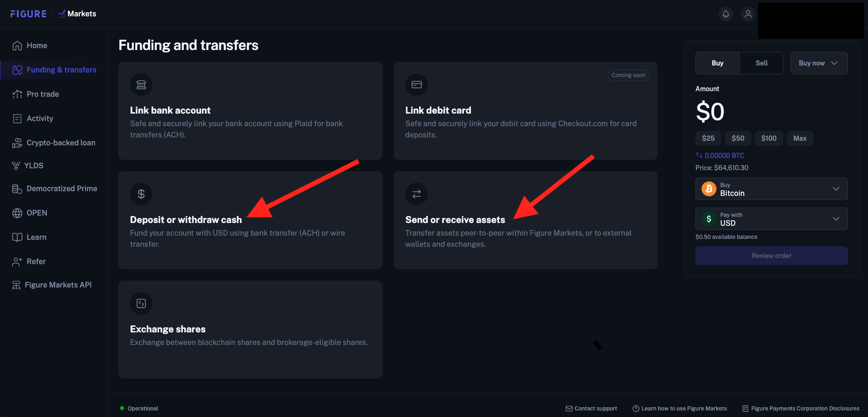868x417 pixels.
Task: Click the dollar icon on Deposit or withdraw cash
Action: [x=141, y=194]
